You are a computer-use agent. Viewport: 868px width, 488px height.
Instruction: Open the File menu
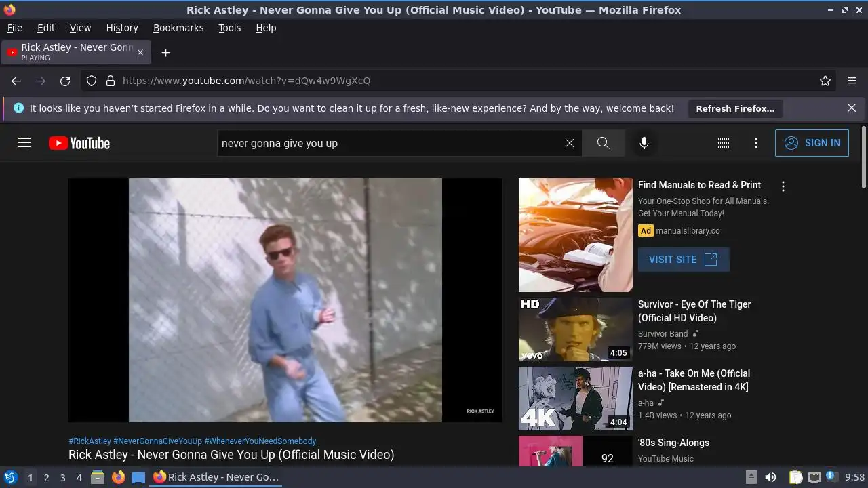click(14, 28)
